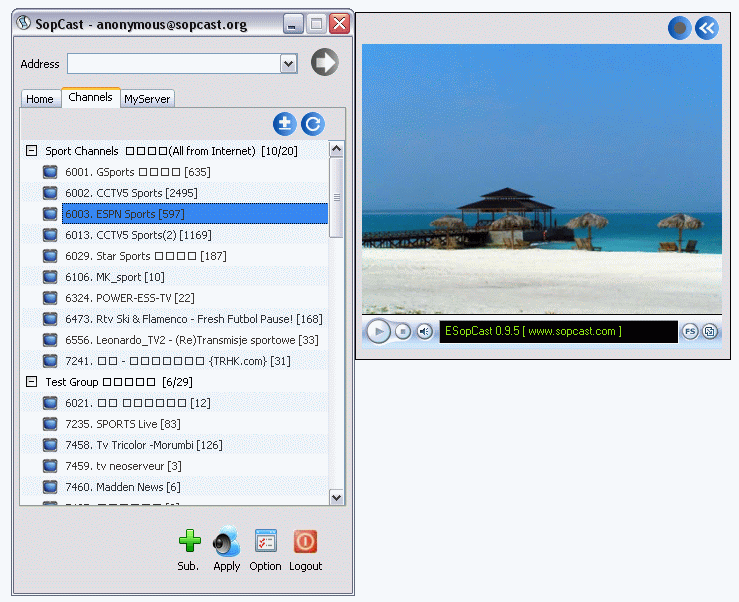This screenshot has width=739, height=602.
Task: Select channel 7241 {TRHK.com} [31]
Action: coord(178,361)
